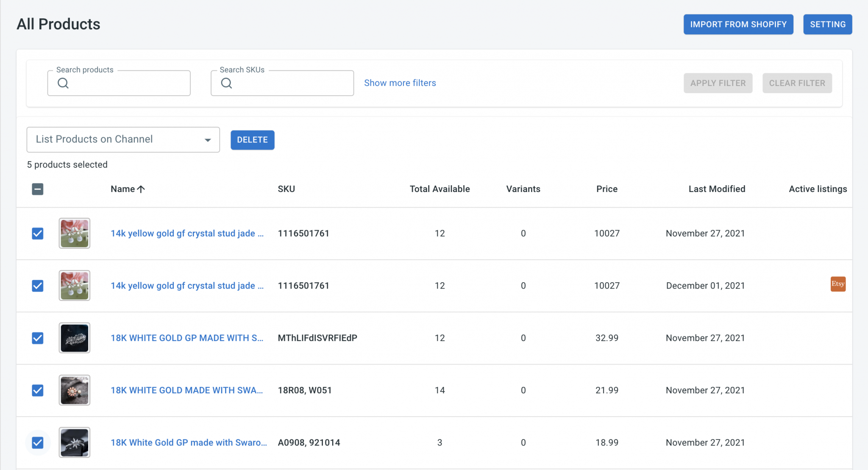Click magnifier icon in Search products

coord(63,83)
